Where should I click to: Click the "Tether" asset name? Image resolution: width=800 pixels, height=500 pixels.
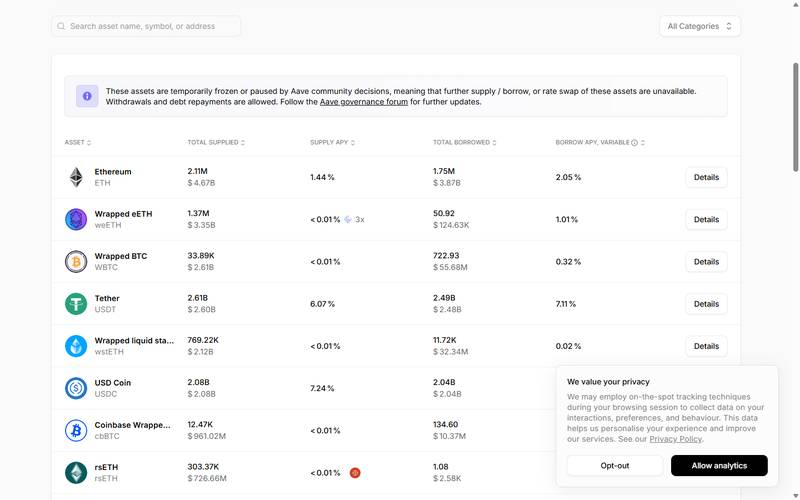(107, 298)
